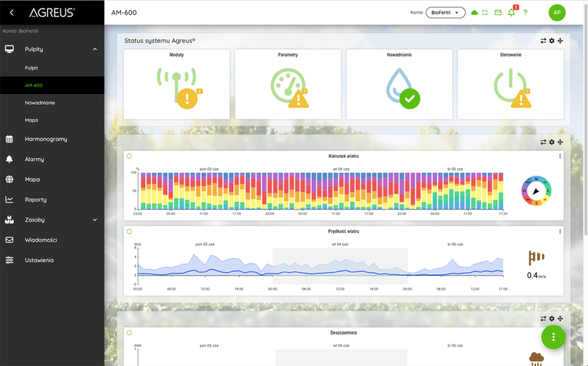Open settings gear above Deszczomierz chart
The image size is (588, 366).
point(552,318)
